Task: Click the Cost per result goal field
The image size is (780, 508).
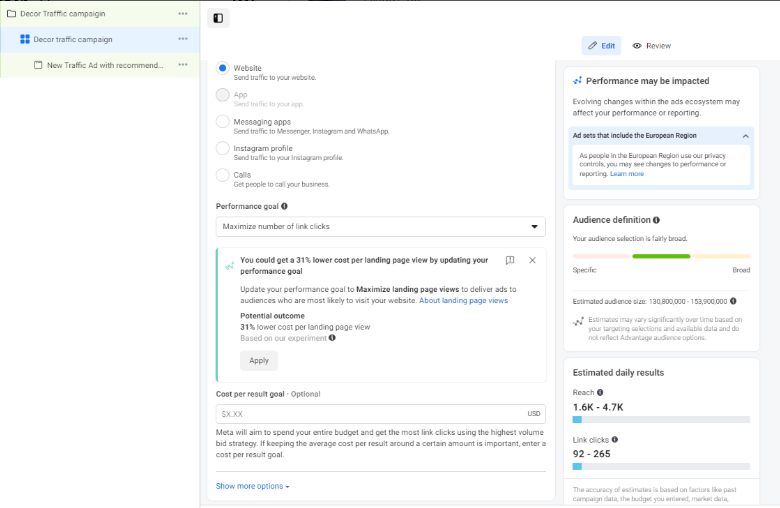Action: (370, 413)
